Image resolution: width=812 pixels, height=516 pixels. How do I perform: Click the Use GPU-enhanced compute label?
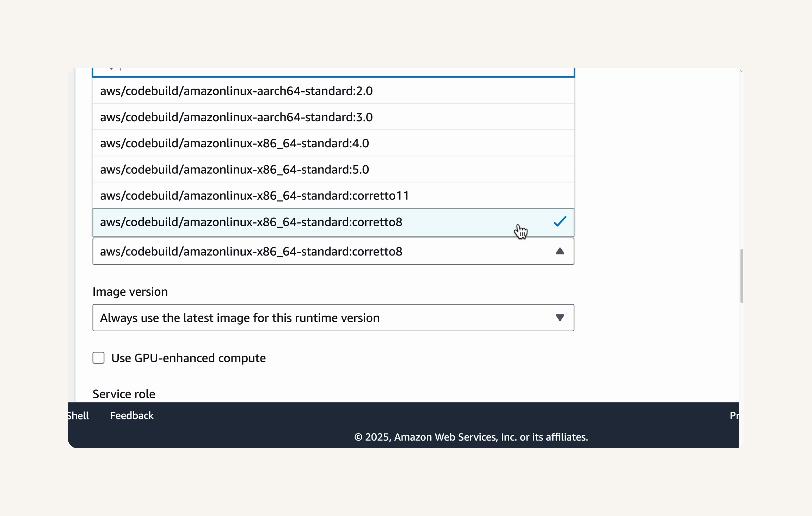[x=189, y=358]
